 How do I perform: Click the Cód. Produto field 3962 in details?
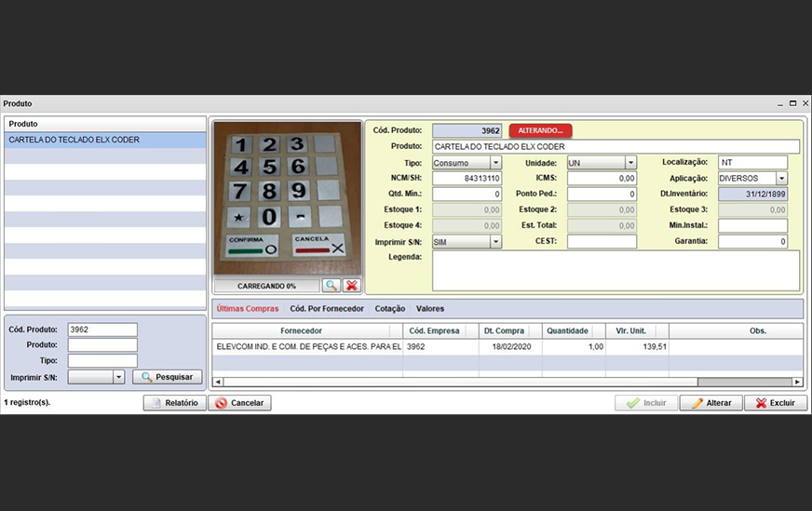point(467,130)
